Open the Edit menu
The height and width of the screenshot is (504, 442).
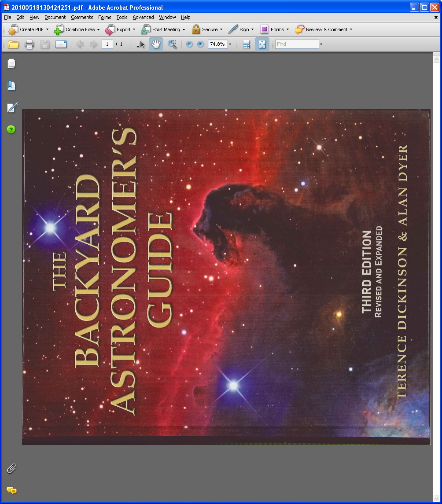click(20, 17)
